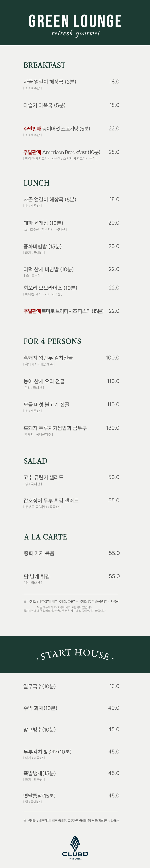
Task: Click the GREEN LOUNGE title heading
Action: click(x=75, y=21)
